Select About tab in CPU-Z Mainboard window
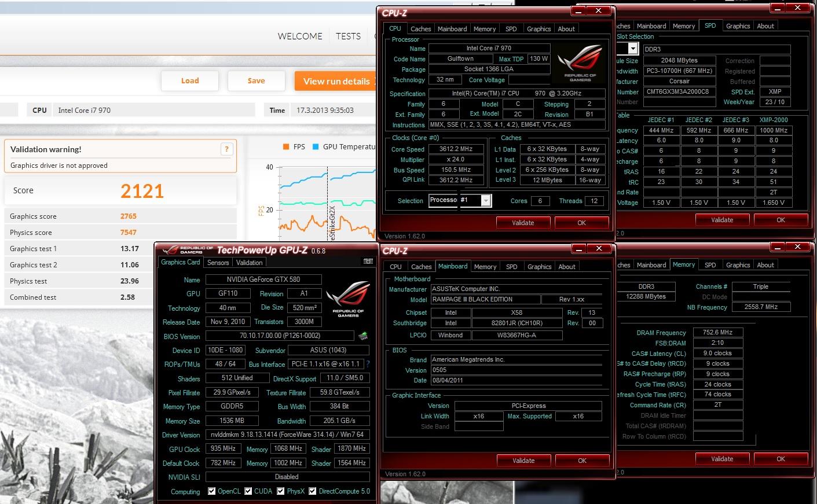817x504 pixels. click(x=567, y=267)
